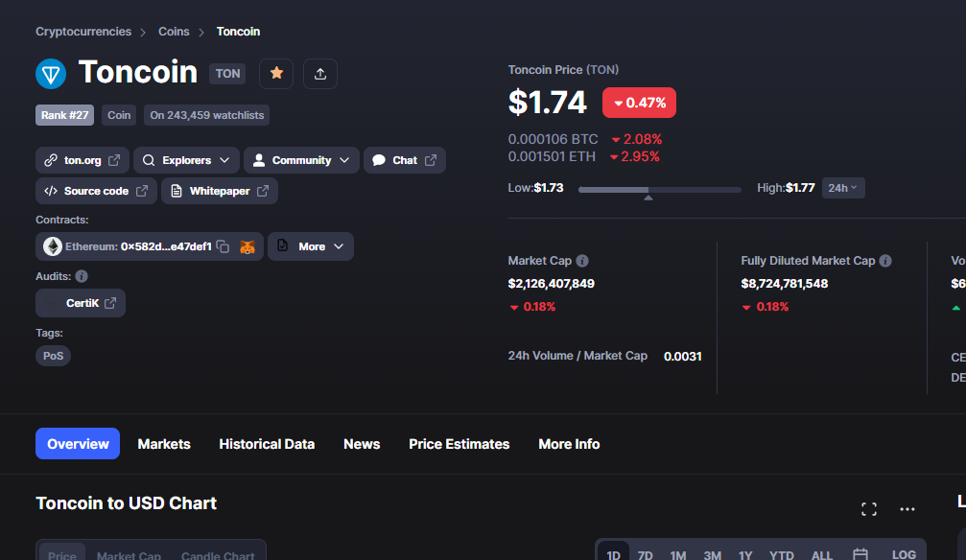Open the Source code link
966x560 pixels.
pos(96,191)
